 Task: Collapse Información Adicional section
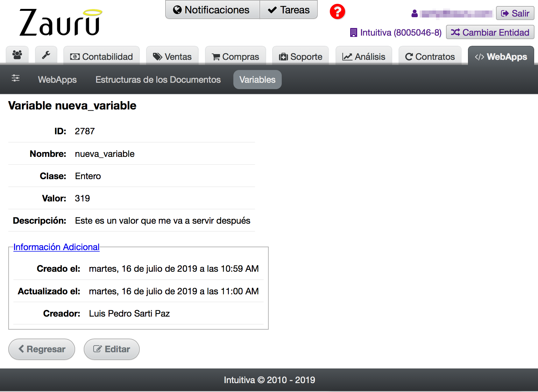click(56, 247)
